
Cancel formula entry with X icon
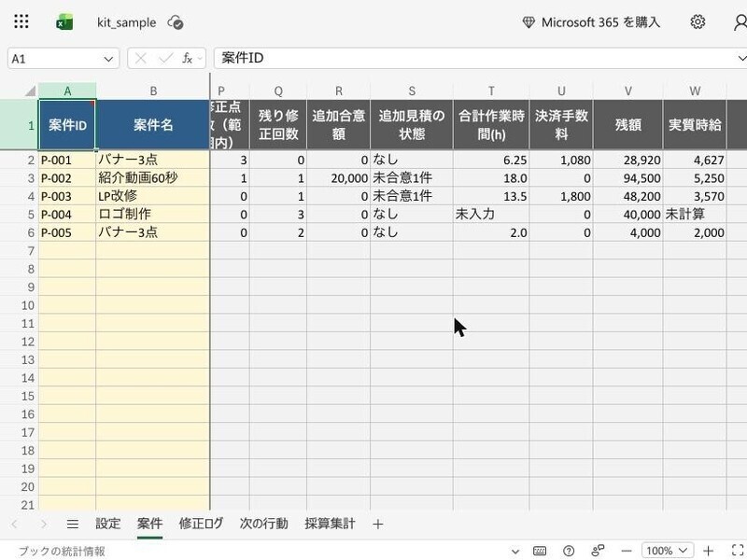coord(141,59)
